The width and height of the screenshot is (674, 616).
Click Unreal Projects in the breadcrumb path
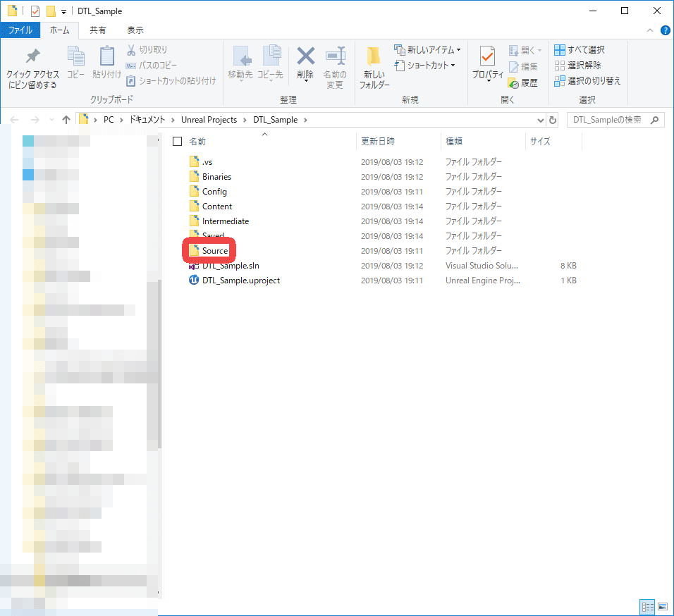click(x=209, y=120)
